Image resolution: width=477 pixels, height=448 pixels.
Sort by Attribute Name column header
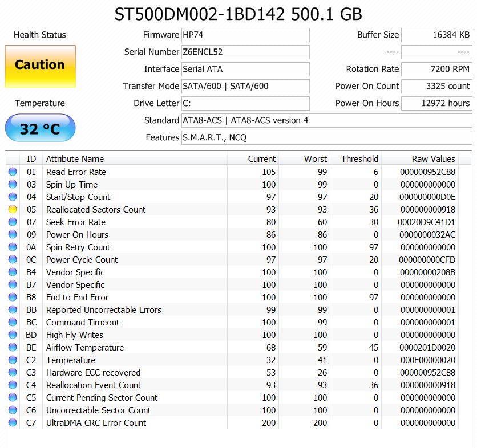pyautogui.click(x=75, y=159)
